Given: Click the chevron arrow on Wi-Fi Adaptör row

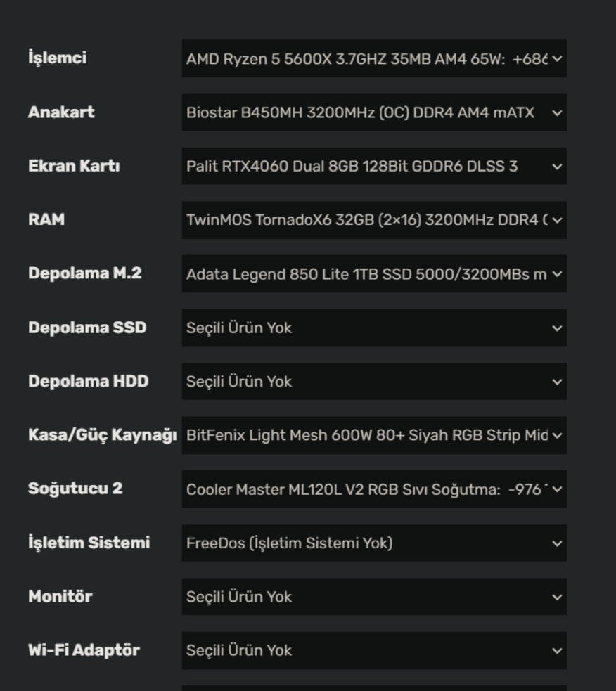Looking at the screenshot, I should pyautogui.click(x=558, y=651).
